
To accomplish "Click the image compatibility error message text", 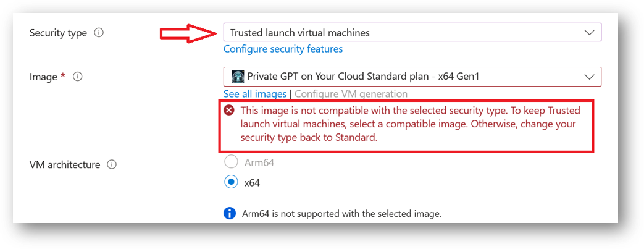I will 408,124.
